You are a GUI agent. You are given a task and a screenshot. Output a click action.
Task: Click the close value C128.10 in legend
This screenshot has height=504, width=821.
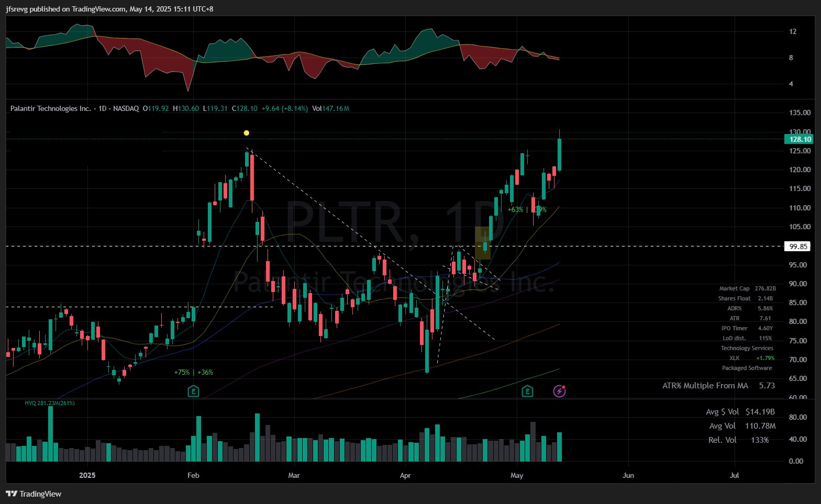coord(245,108)
